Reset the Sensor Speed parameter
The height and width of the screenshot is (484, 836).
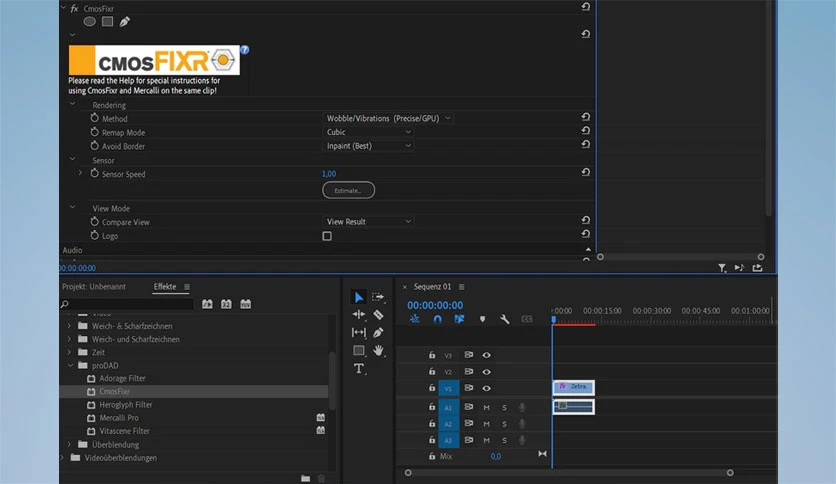click(x=585, y=172)
